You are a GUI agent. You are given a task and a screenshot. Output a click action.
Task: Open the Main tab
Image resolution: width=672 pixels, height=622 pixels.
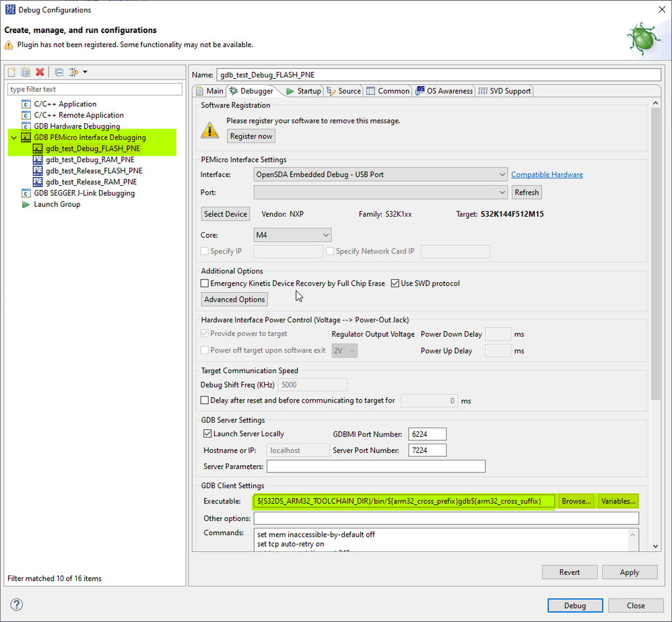210,91
